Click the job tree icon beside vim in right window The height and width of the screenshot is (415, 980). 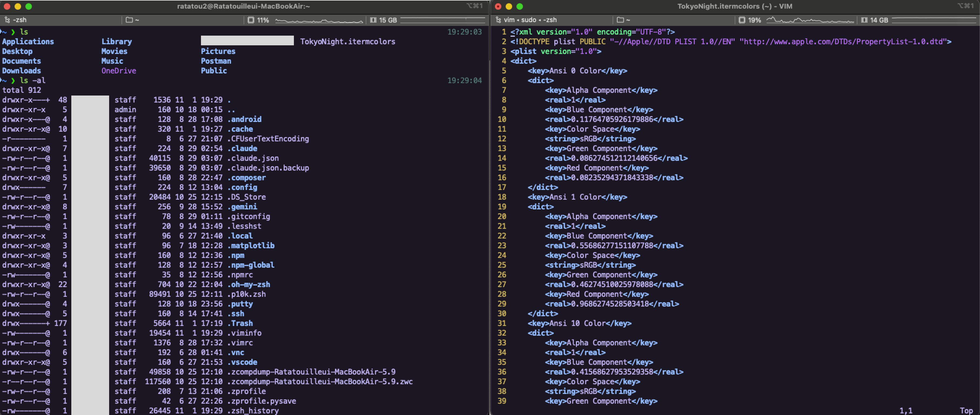click(x=498, y=20)
